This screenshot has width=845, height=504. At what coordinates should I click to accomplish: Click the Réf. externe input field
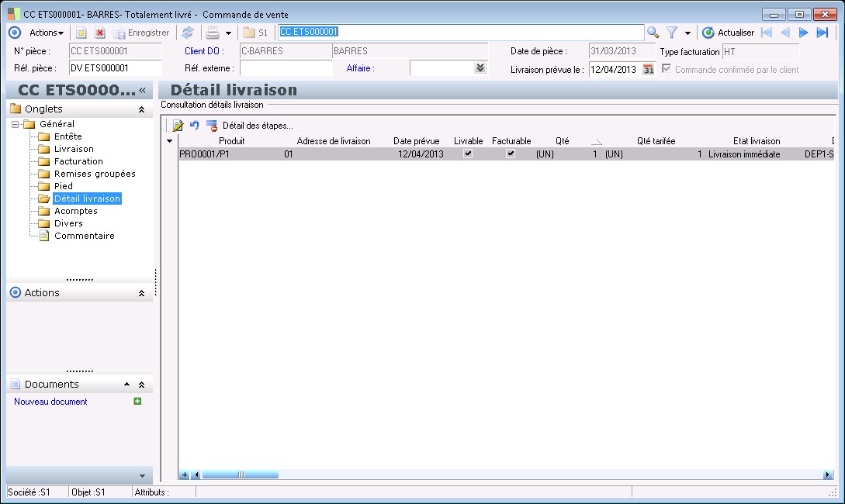[x=286, y=68]
